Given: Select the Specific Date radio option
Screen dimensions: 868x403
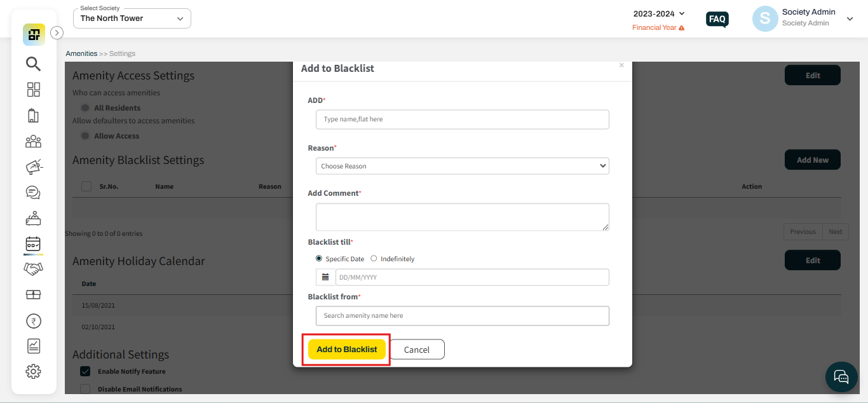Looking at the screenshot, I should (319, 259).
